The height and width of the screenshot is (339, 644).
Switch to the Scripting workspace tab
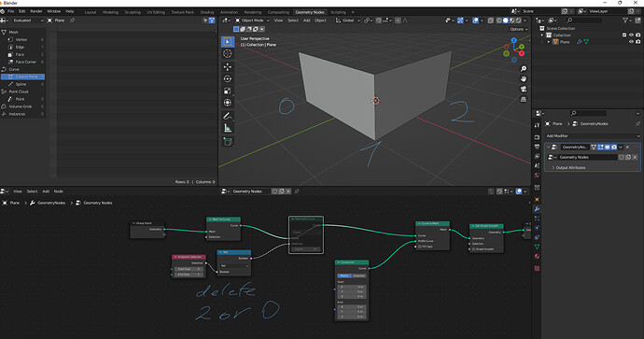click(x=338, y=12)
